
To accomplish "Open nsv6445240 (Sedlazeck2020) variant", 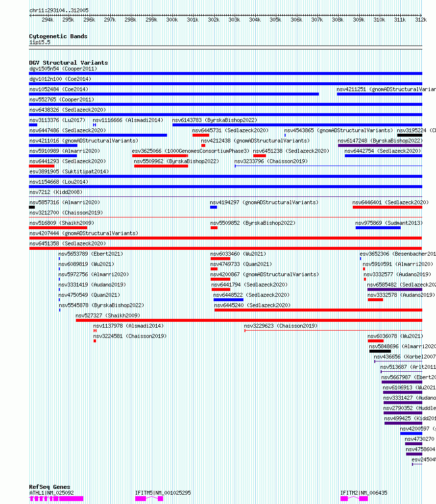I will click(252, 305).
